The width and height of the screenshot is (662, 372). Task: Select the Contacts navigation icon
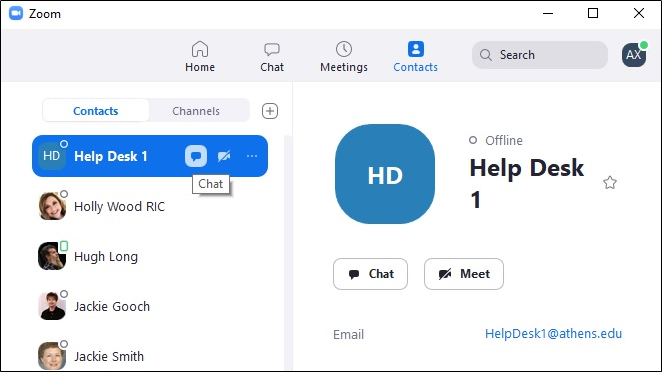coord(415,49)
